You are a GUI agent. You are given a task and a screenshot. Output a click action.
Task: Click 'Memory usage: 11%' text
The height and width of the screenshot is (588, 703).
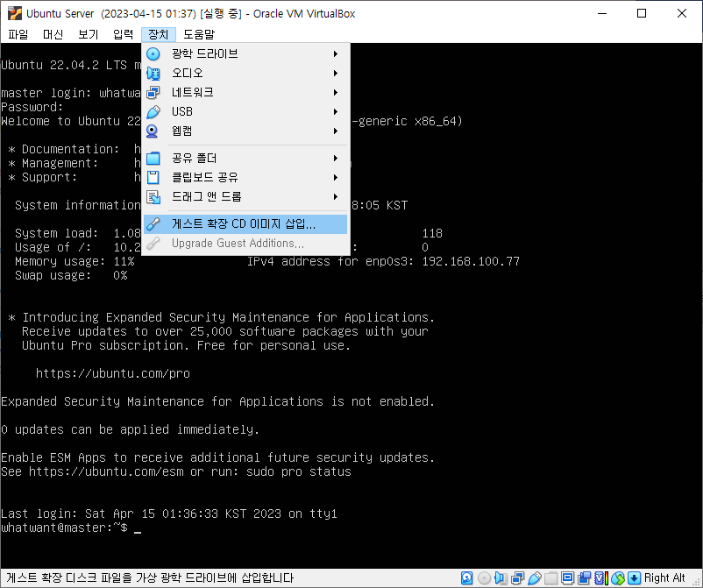click(75, 261)
